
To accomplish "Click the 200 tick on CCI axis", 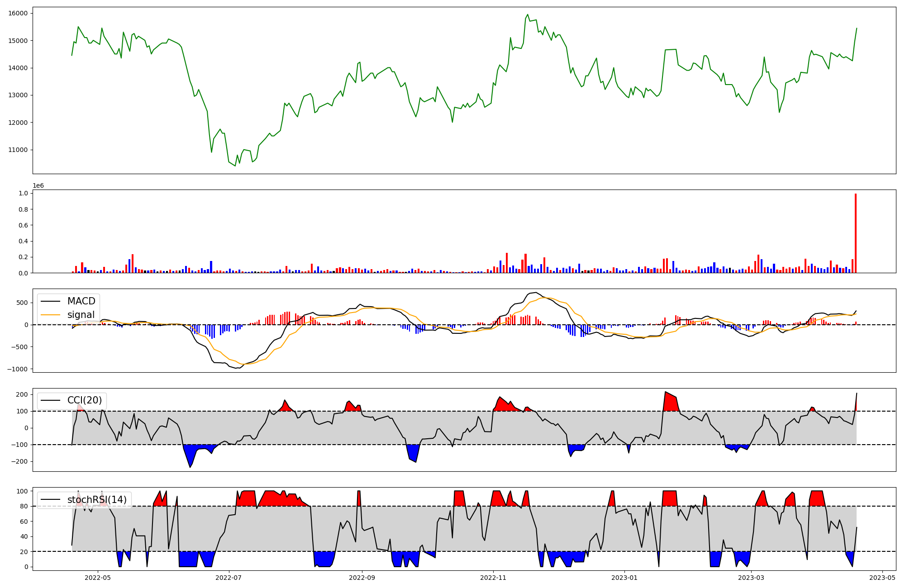I will point(22,394).
